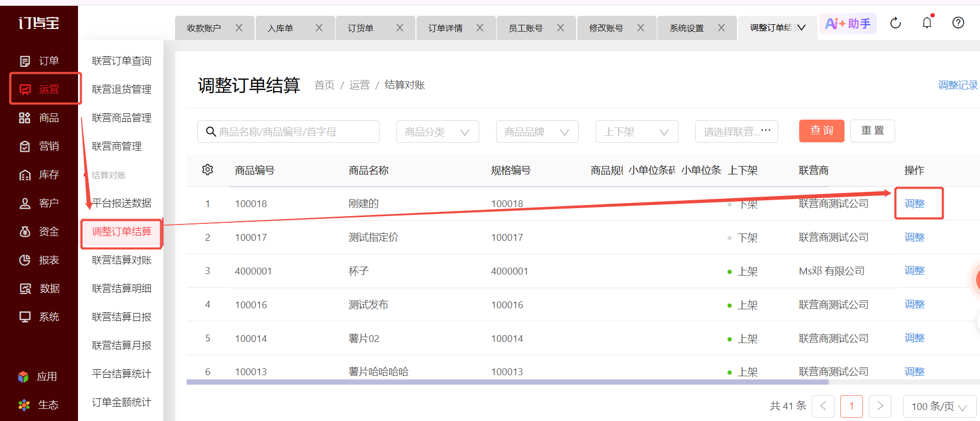Click 调整 for product 100018
980x421 pixels.
pyautogui.click(x=915, y=203)
